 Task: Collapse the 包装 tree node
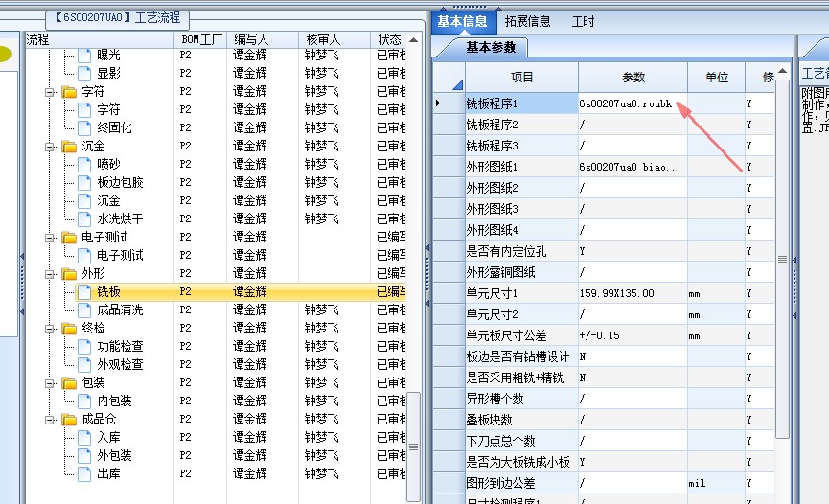point(50,383)
